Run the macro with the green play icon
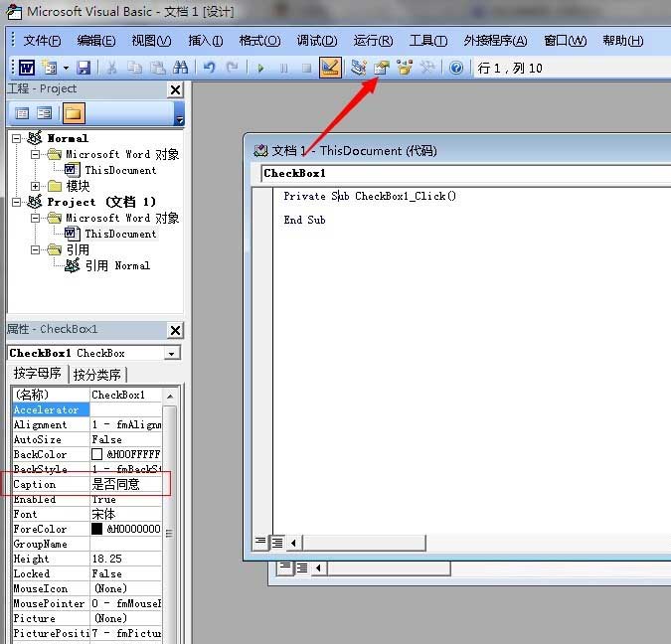The width and height of the screenshot is (671, 644). click(260, 68)
